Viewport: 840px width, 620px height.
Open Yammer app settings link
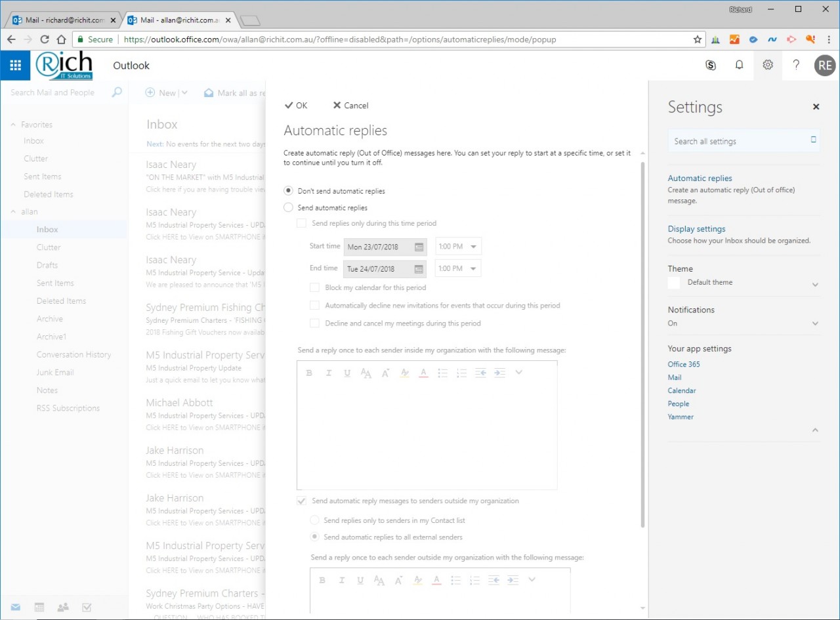point(681,417)
